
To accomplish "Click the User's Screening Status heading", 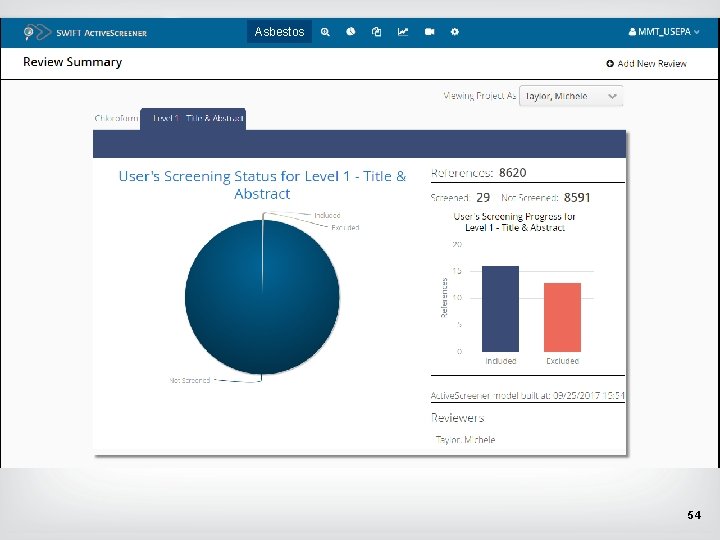I will (x=262, y=185).
